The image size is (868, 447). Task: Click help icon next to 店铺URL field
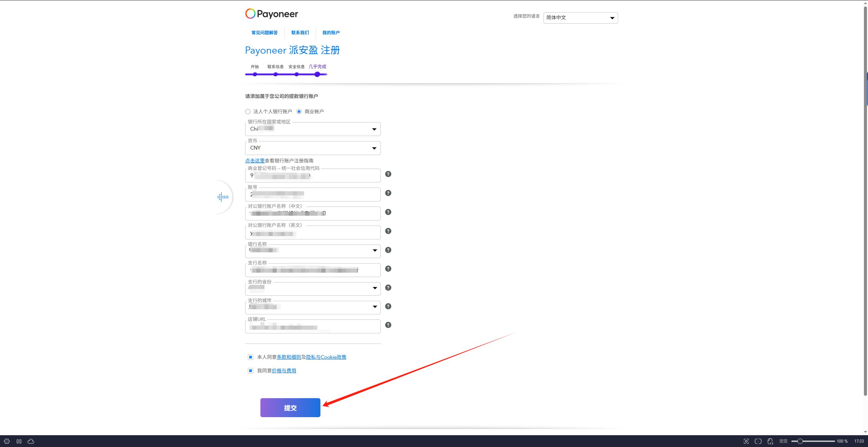click(388, 325)
